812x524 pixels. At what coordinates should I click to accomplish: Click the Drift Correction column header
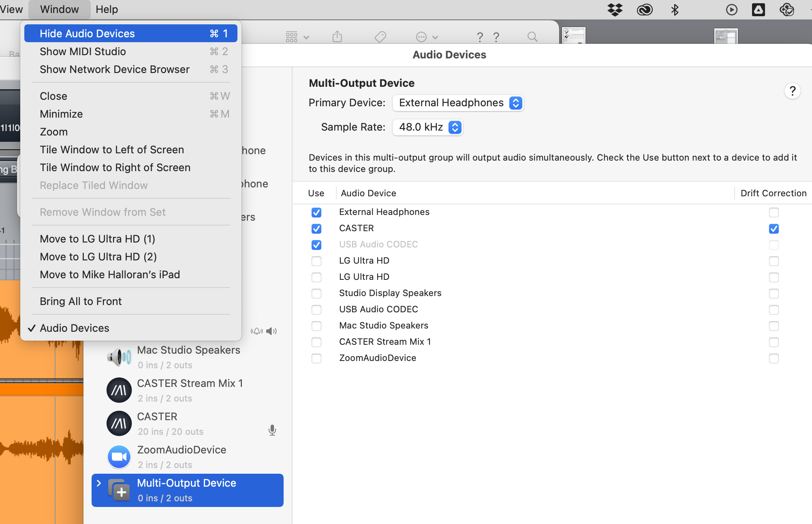point(773,193)
